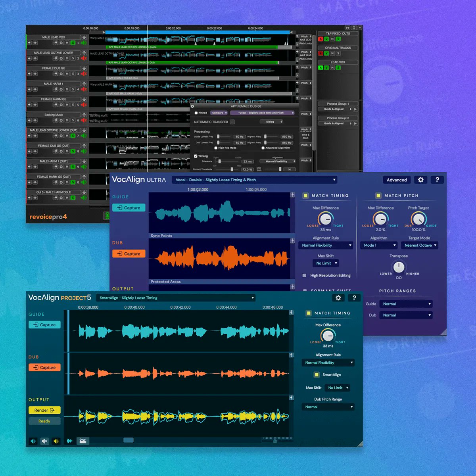The height and width of the screenshot is (476, 476).
Task: Open VocAlign Ultra settings gear
Action: click(420, 180)
